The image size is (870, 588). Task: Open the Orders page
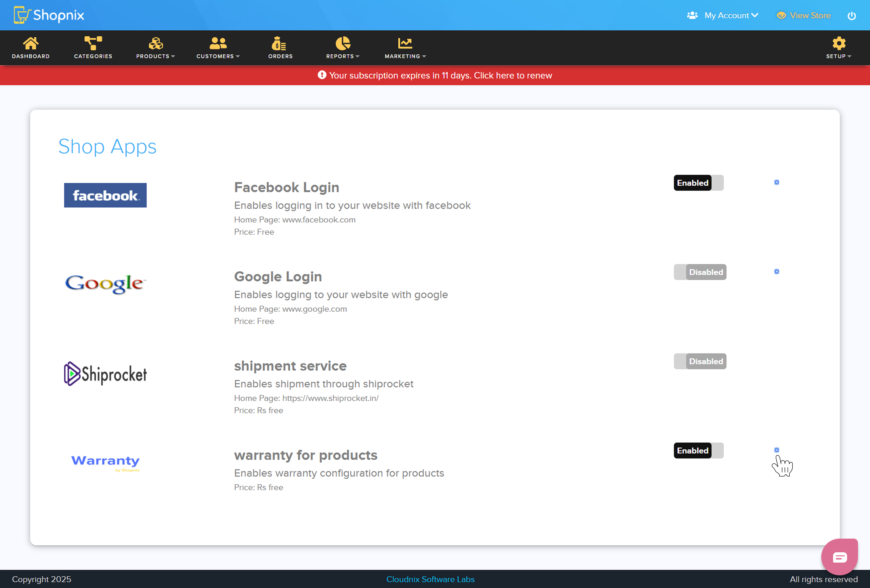280,48
